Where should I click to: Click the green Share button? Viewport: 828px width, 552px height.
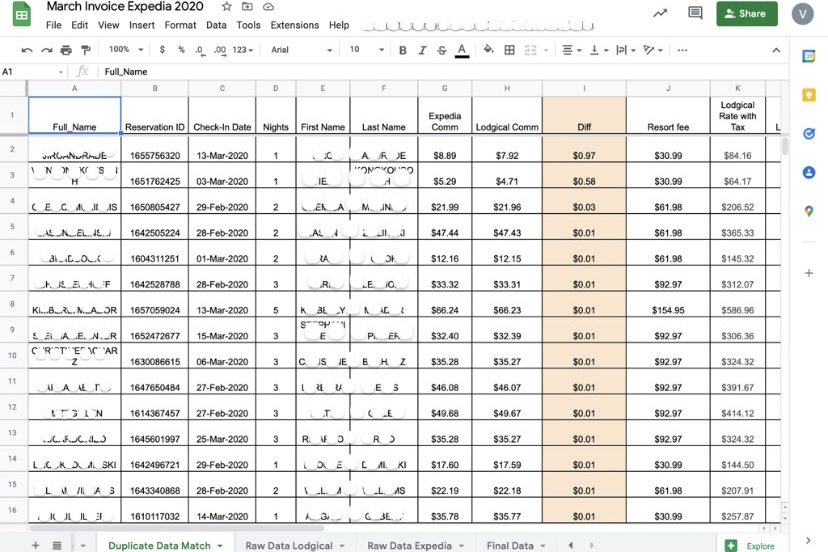747,14
